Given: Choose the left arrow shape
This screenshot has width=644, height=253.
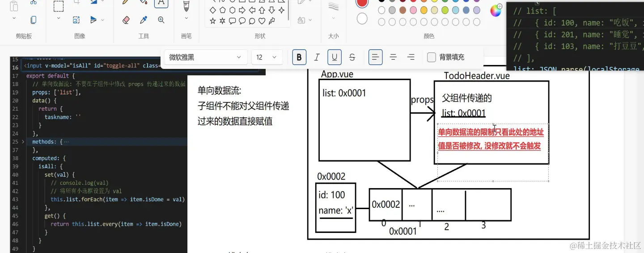Looking at the screenshot, I should point(252,10).
